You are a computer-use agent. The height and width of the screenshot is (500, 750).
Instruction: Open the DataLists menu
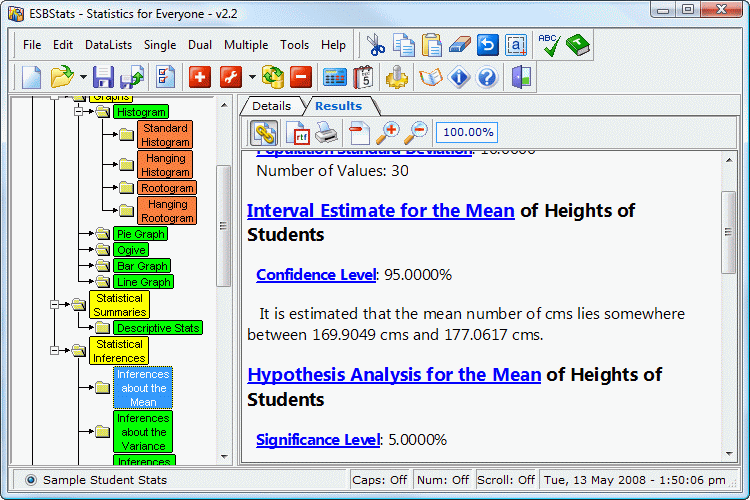pos(108,45)
